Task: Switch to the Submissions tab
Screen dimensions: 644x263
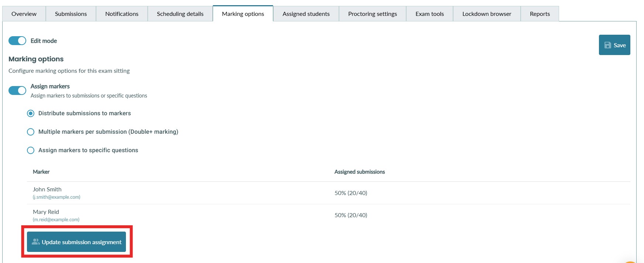Action: coord(71,14)
